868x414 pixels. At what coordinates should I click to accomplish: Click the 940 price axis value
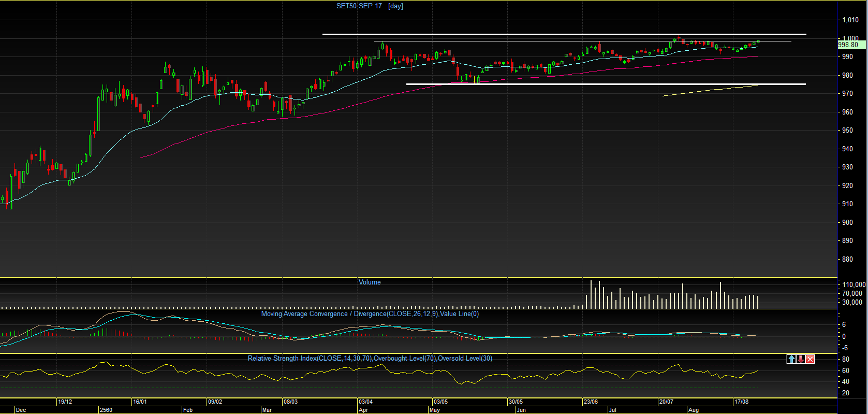point(847,149)
